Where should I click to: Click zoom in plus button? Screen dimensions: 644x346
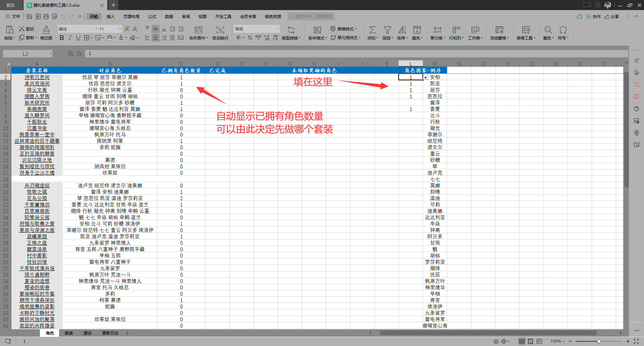point(628,341)
